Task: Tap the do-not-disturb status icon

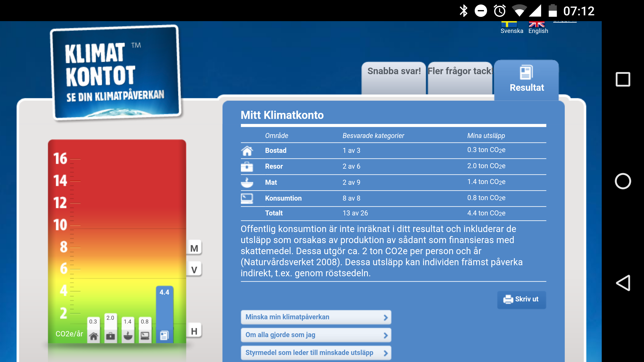Action: (481, 11)
